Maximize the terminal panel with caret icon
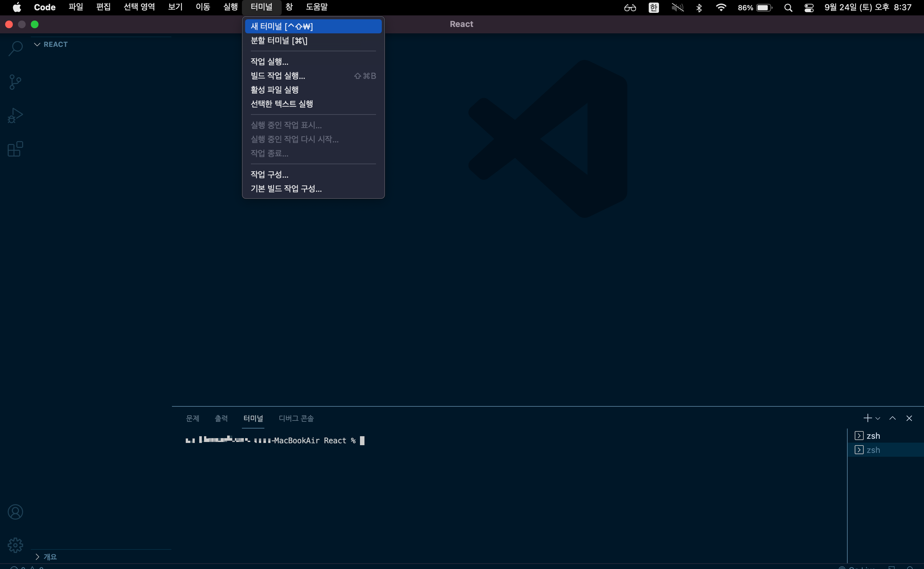Image resolution: width=924 pixels, height=569 pixels. 892,418
